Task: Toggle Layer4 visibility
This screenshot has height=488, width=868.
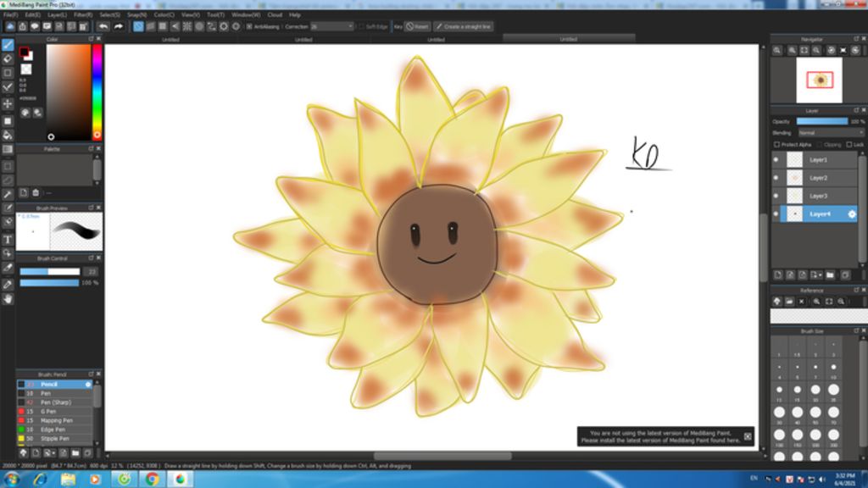Action: click(x=776, y=214)
